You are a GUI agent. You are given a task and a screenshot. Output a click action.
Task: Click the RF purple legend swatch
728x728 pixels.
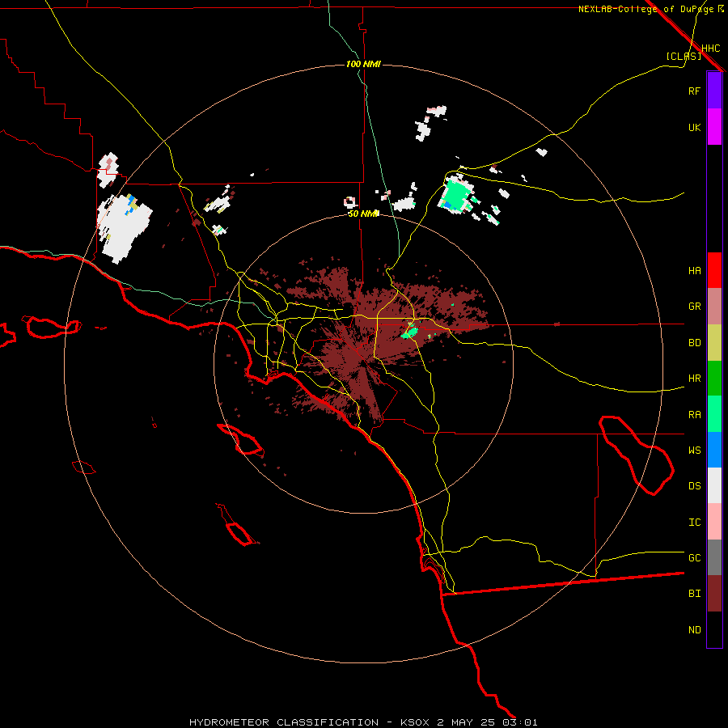click(x=714, y=91)
